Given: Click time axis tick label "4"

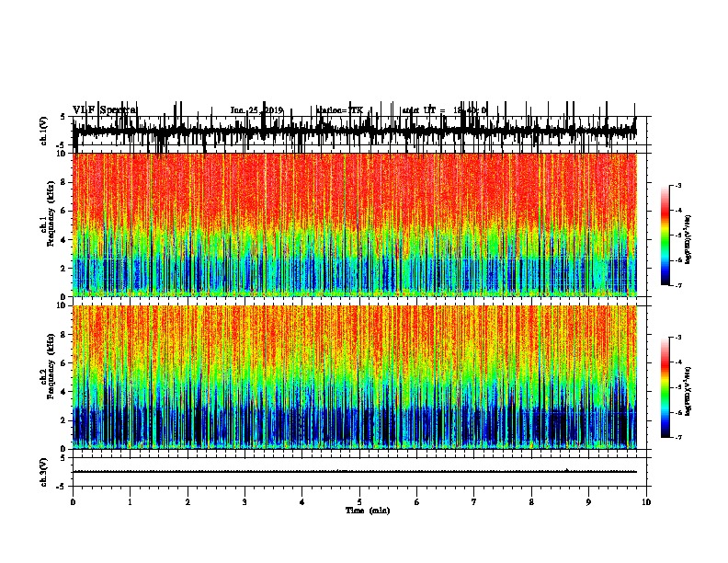Looking at the screenshot, I should 302,502.
